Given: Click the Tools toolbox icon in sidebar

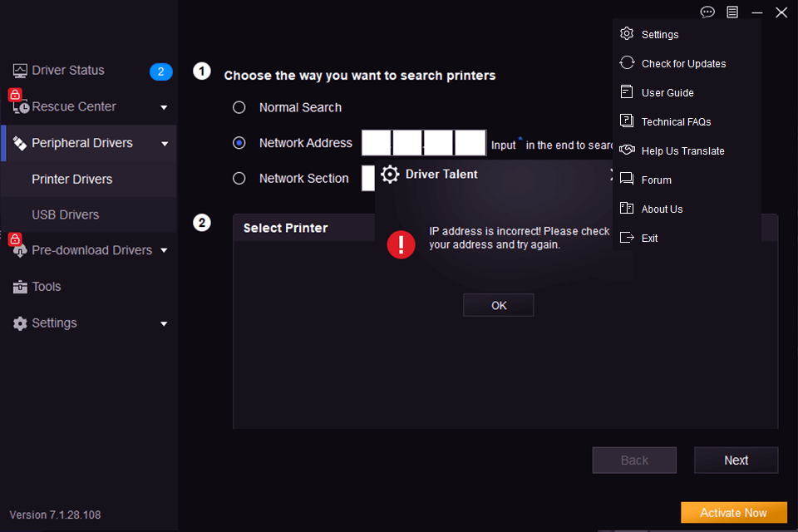Looking at the screenshot, I should (x=20, y=287).
